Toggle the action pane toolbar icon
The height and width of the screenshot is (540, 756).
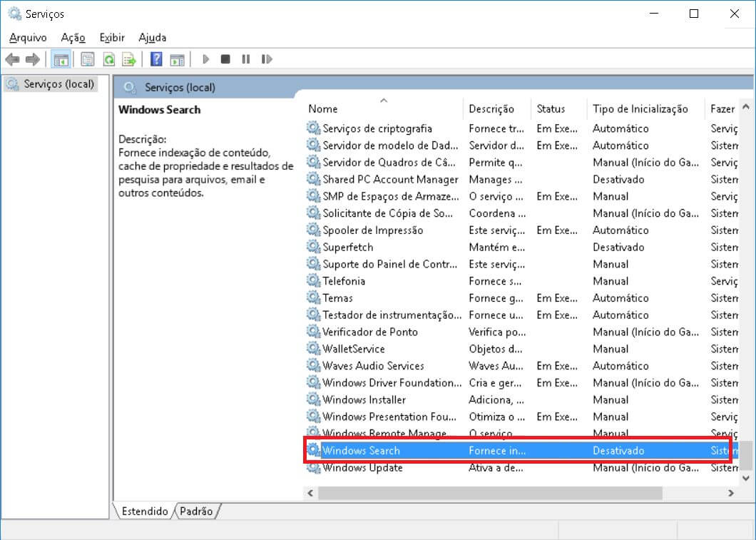tap(177, 59)
